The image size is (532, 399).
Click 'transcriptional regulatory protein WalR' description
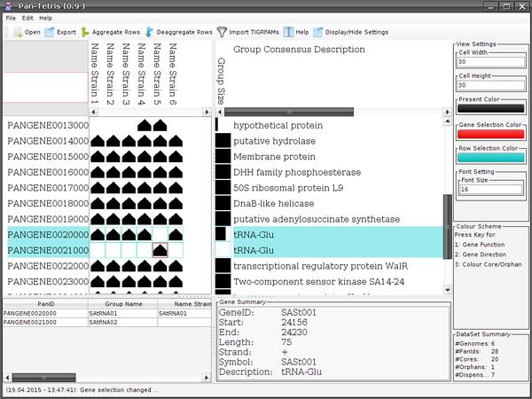coord(321,266)
